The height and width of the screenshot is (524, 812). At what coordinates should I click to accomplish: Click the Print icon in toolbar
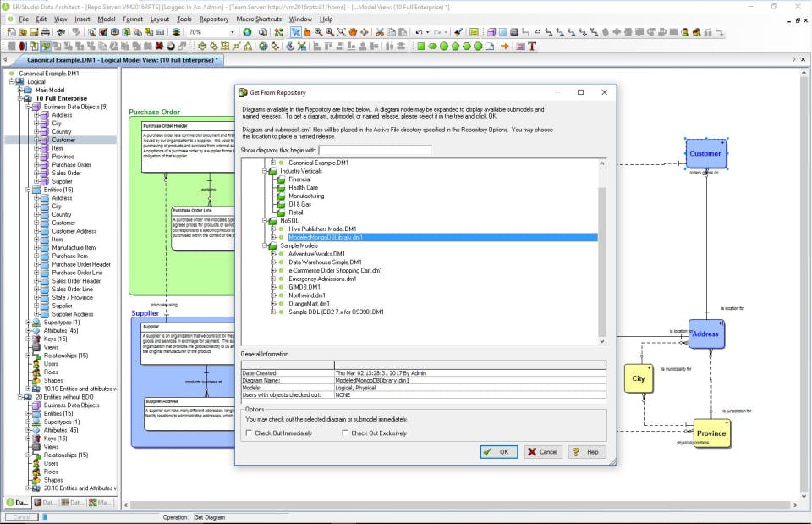[45, 32]
